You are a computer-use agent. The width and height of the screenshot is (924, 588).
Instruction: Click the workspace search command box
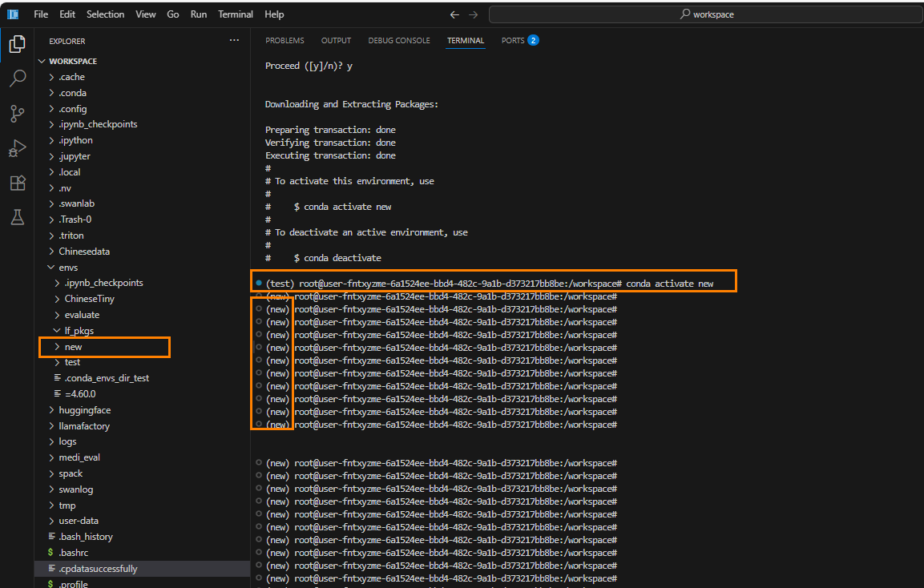pyautogui.click(x=706, y=14)
